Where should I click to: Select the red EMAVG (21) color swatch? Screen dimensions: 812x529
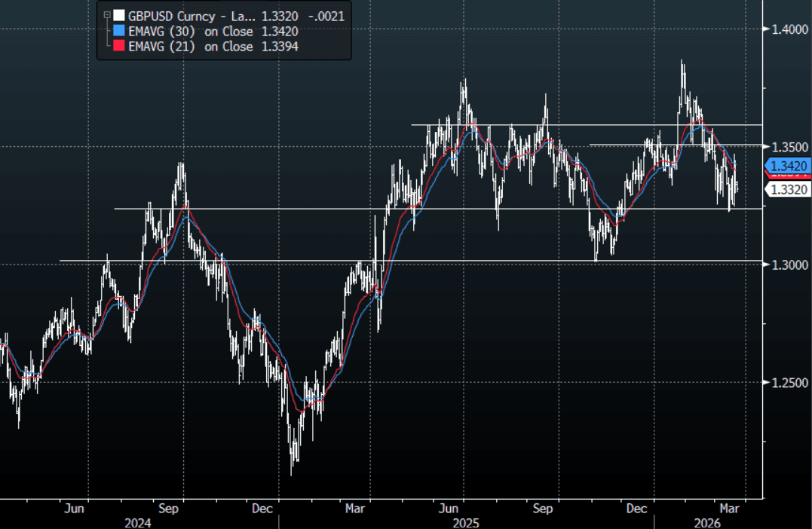119,47
